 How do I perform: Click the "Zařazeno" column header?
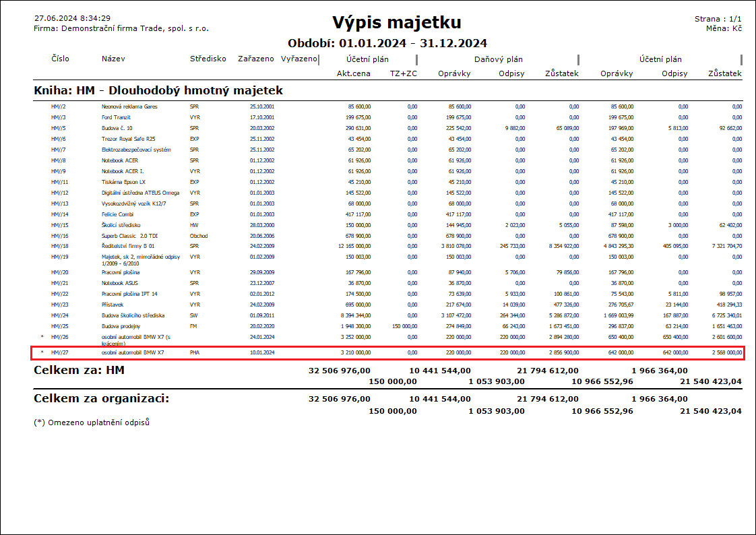click(256, 59)
